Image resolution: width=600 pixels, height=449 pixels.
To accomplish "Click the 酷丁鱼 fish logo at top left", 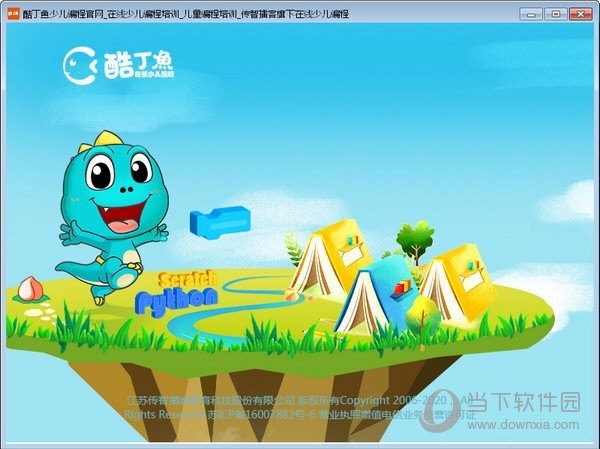I will tap(119, 65).
